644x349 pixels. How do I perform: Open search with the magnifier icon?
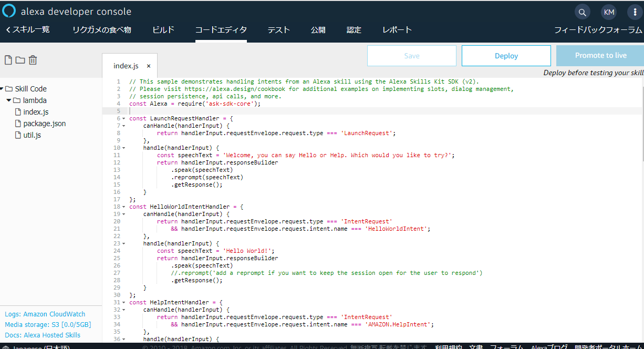click(x=582, y=12)
